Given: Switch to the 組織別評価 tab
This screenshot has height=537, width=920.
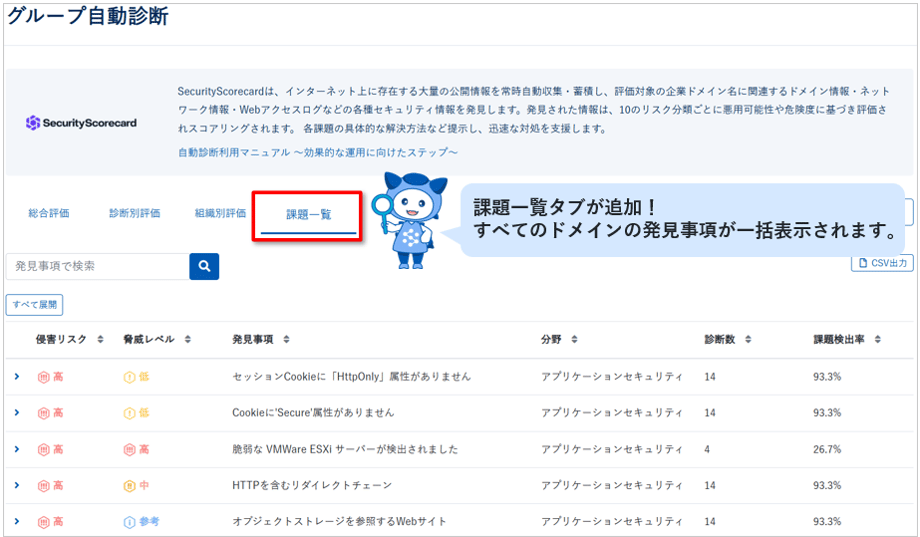Looking at the screenshot, I should click(x=220, y=213).
